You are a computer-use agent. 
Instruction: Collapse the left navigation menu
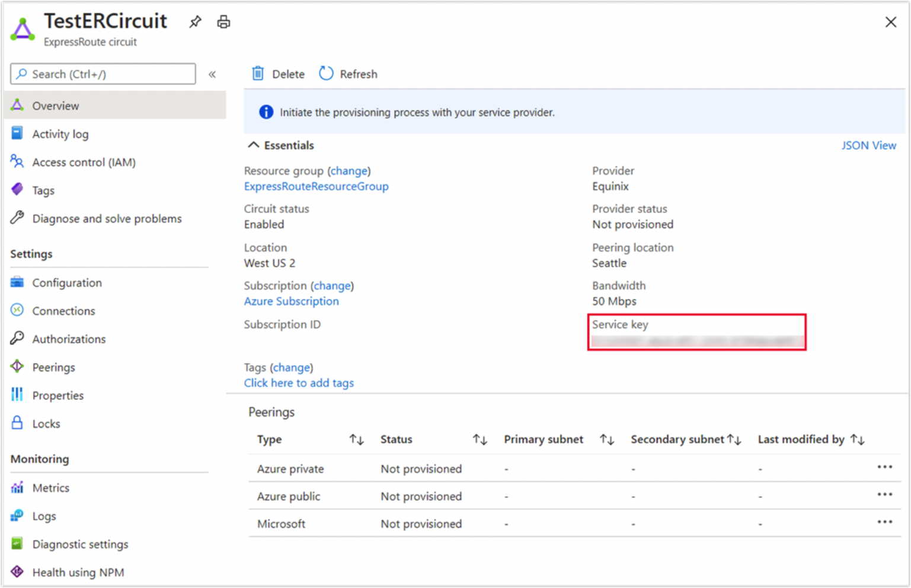click(x=212, y=74)
